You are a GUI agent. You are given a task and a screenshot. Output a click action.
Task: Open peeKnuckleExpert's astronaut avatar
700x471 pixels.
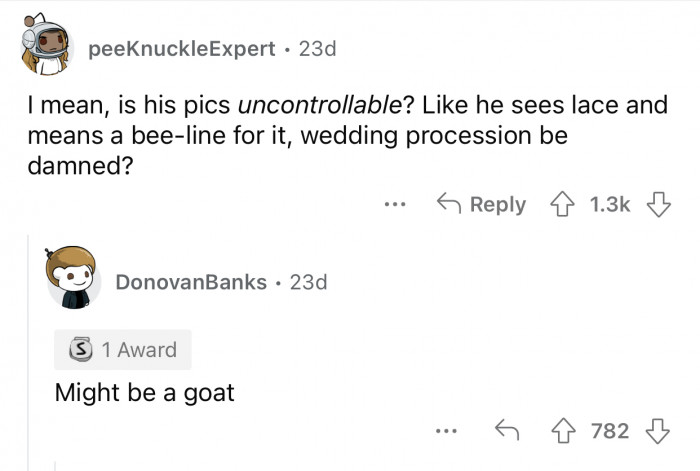tap(44, 46)
